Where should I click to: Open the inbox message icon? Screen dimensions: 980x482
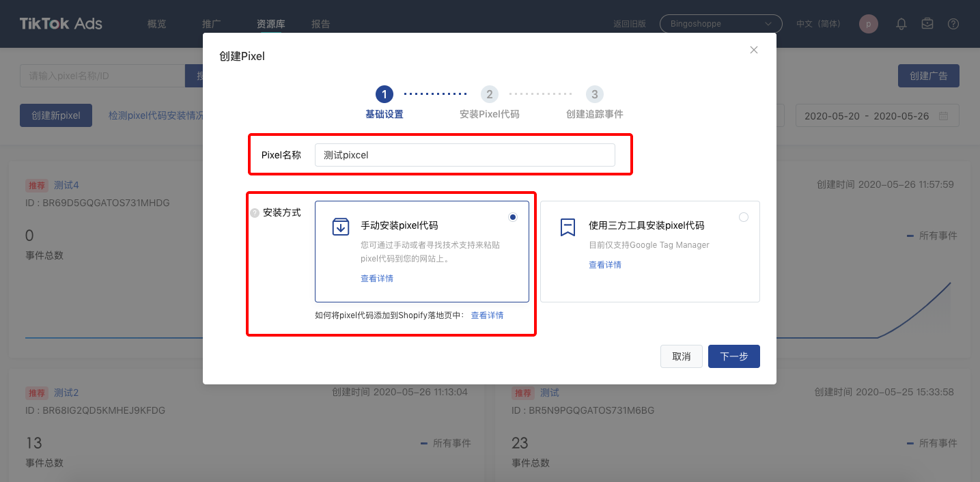click(927, 24)
